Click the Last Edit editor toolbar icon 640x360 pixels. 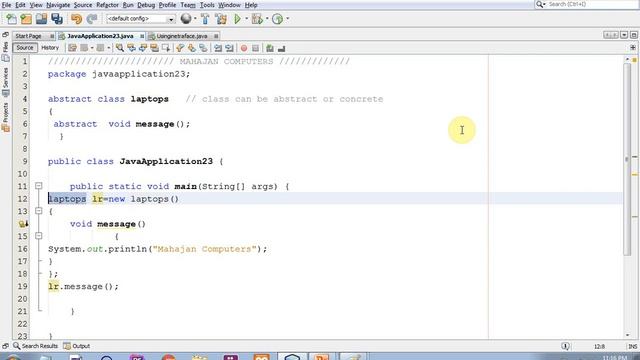coord(72,48)
